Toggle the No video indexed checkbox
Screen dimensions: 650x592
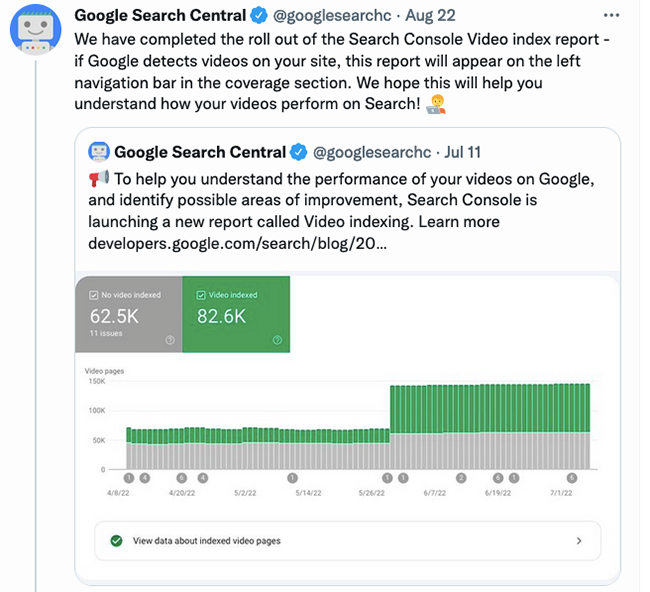click(x=93, y=295)
